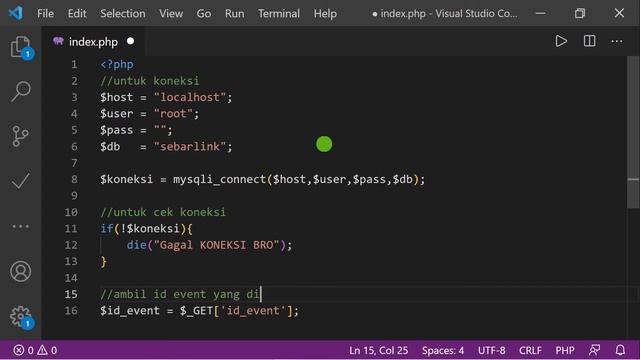Open problems panel via errors and warnings count
640x360 pixels.
point(35,350)
